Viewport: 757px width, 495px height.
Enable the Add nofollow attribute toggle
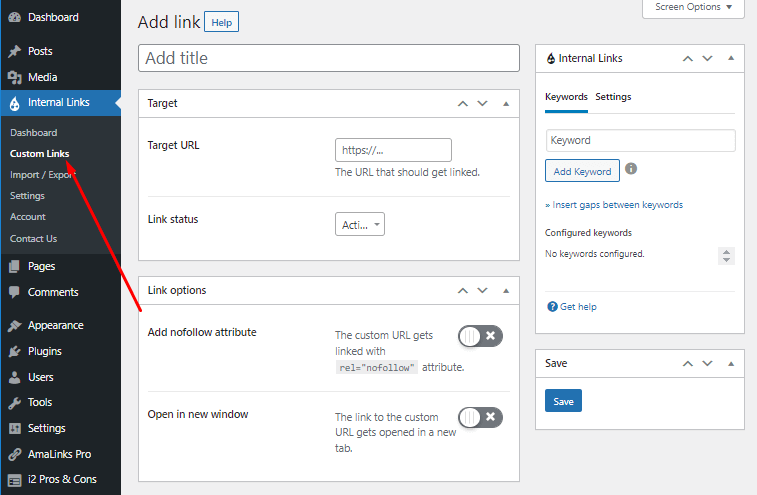(480, 336)
